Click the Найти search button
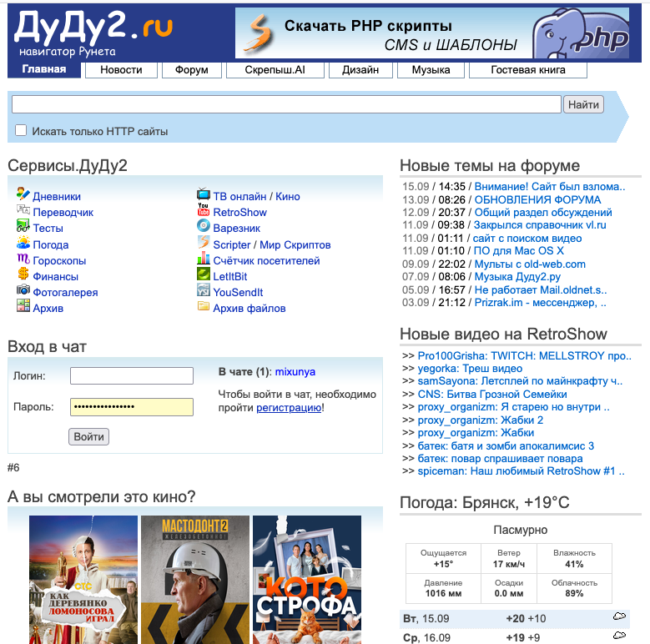Image resolution: width=650 pixels, height=644 pixels. coord(583,104)
